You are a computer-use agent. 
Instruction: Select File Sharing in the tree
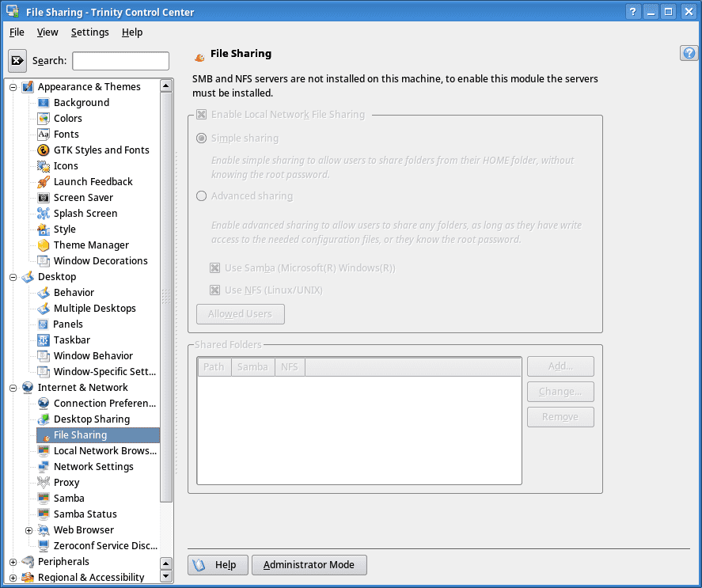pyautogui.click(x=98, y=435)
